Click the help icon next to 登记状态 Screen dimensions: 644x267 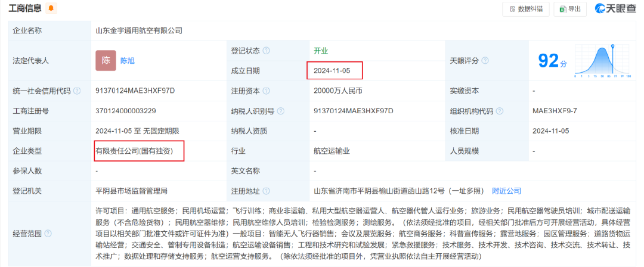[x=266, y=51]
